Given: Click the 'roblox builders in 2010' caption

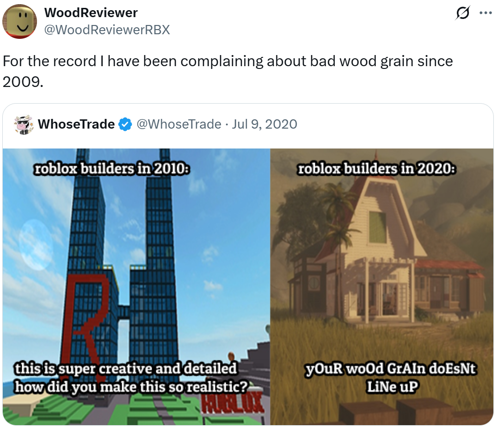Looking at the screenshot, I should (x=111, y=168).
